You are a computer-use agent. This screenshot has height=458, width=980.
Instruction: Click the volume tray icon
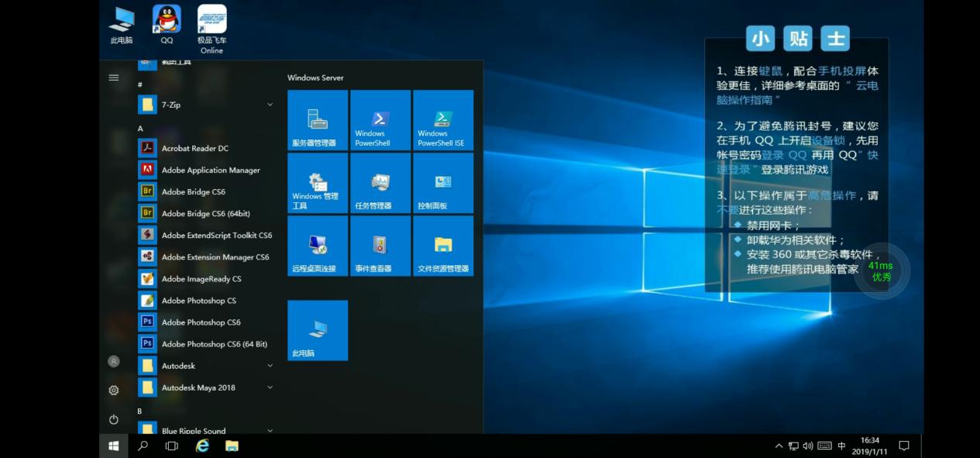808,446
